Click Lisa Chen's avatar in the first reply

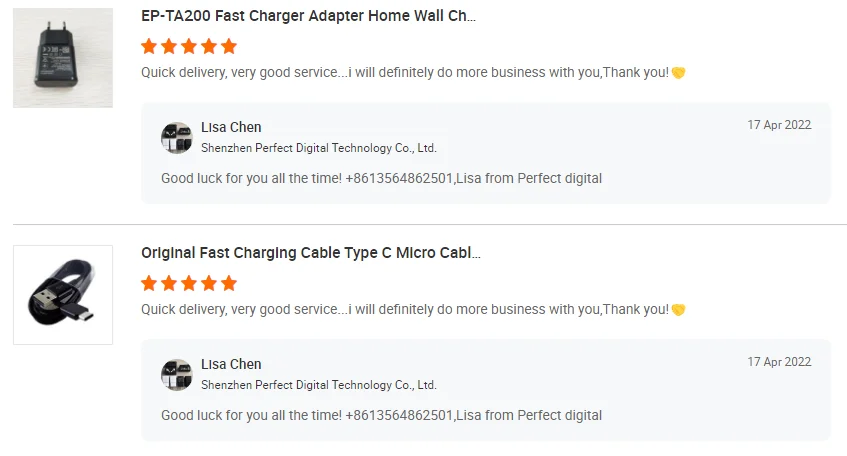tap(177, 138)
